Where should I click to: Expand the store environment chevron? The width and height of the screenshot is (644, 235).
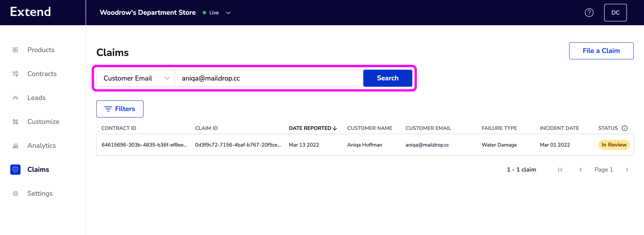tap(228, 13)
